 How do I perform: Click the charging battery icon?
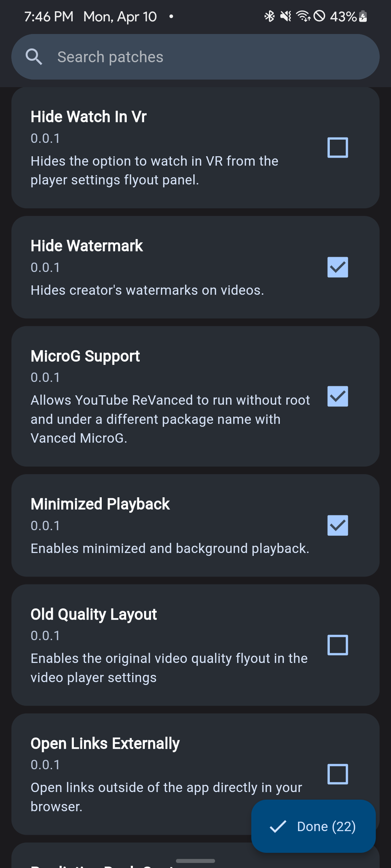point(362,16)
